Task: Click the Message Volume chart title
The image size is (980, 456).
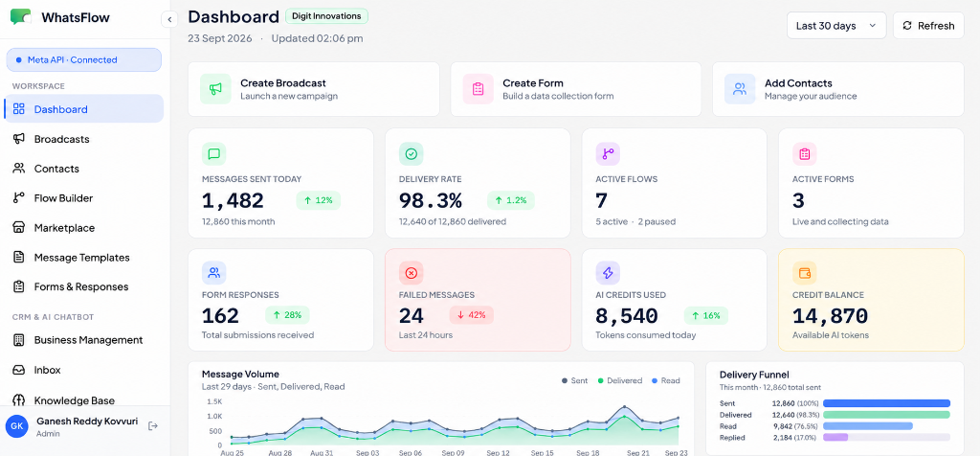Action: 240,374
